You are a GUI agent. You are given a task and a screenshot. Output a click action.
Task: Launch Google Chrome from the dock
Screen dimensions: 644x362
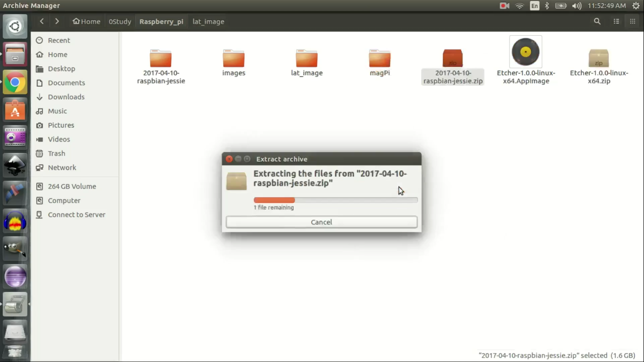point(15,82)
